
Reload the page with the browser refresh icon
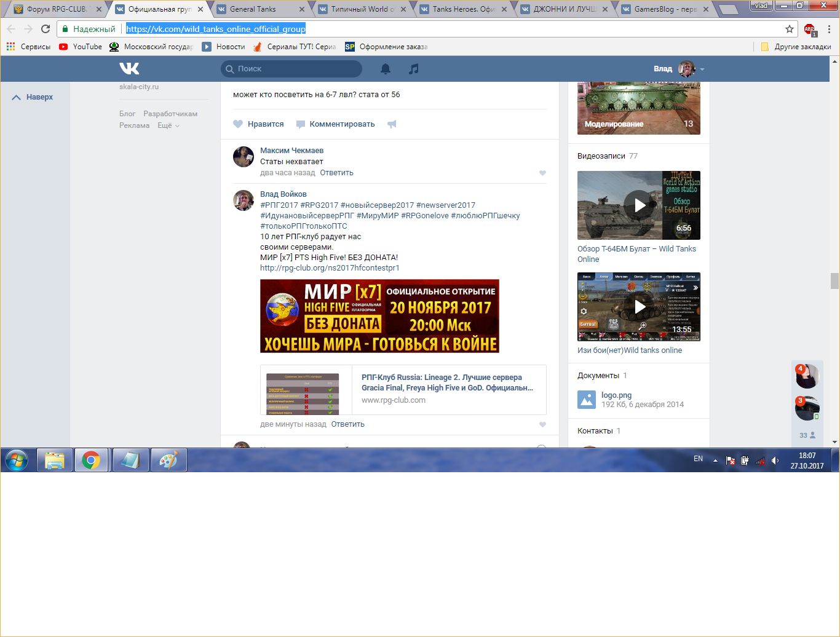tap(46, 29)
